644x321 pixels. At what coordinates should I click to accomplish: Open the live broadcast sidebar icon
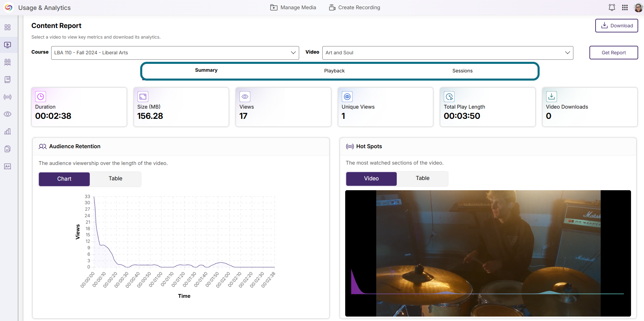(x=8, y=97)
